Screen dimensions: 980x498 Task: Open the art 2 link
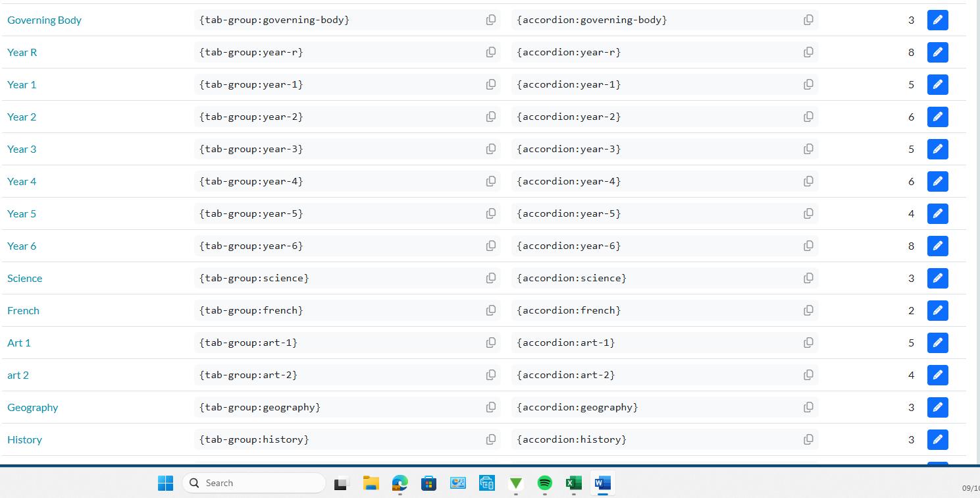pyautogui.click(x=18, y=375)
